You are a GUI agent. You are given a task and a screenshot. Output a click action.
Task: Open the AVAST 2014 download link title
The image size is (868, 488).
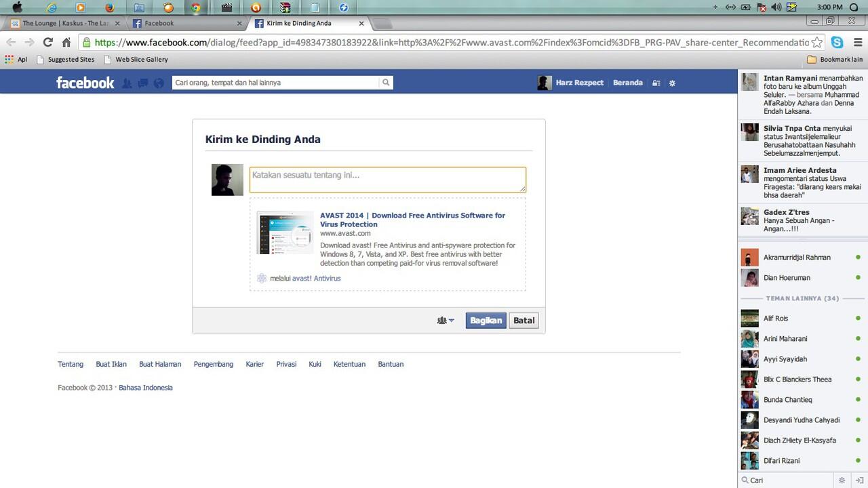pyautogui.click(x=412, y=220)
